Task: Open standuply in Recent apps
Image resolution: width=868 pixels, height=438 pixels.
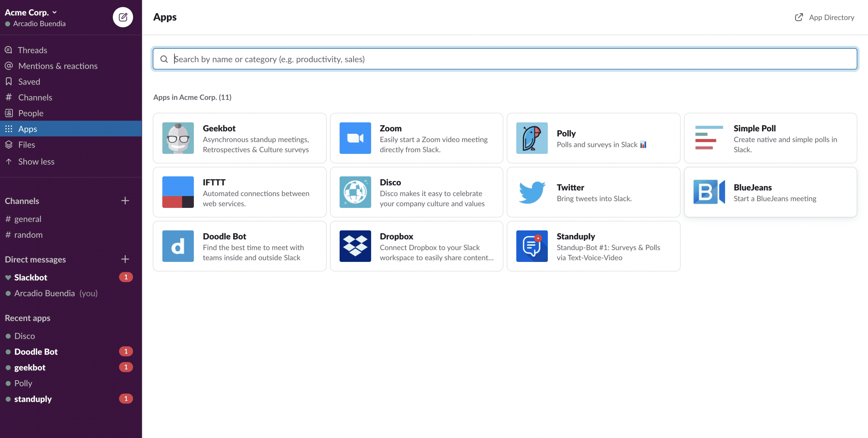Action: (71, 399)
